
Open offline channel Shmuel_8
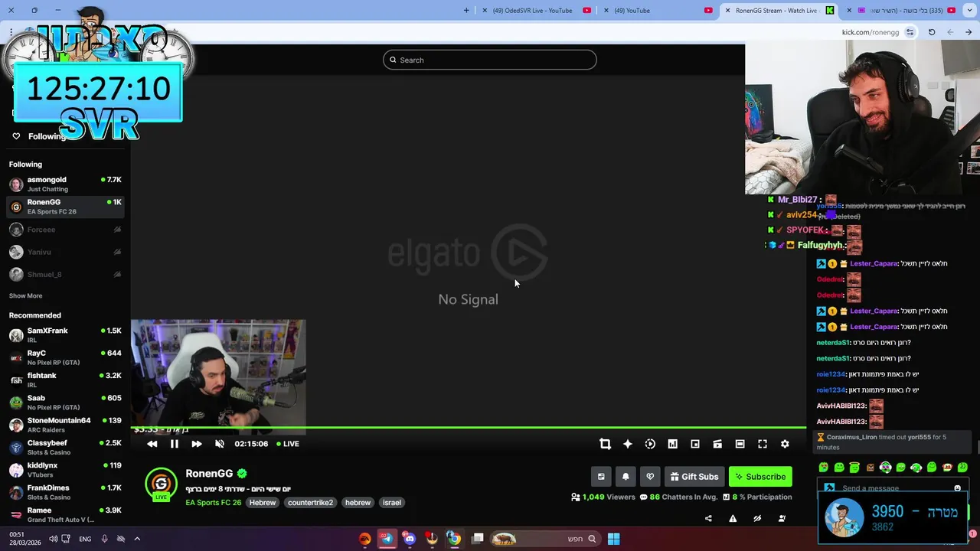65,274
